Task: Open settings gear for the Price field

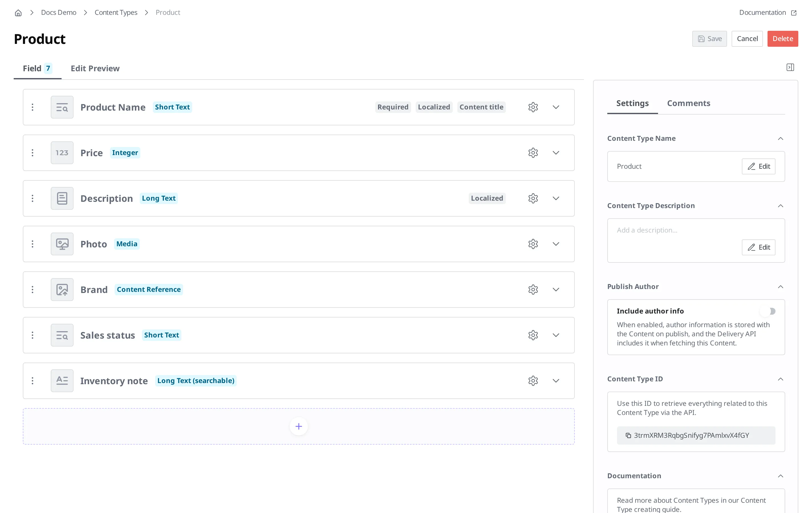Action: pyautogui.click(x=533, y=153)
